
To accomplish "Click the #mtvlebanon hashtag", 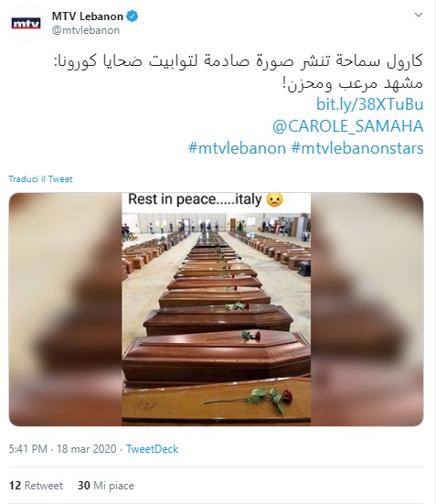I will [x=237, y=148].
